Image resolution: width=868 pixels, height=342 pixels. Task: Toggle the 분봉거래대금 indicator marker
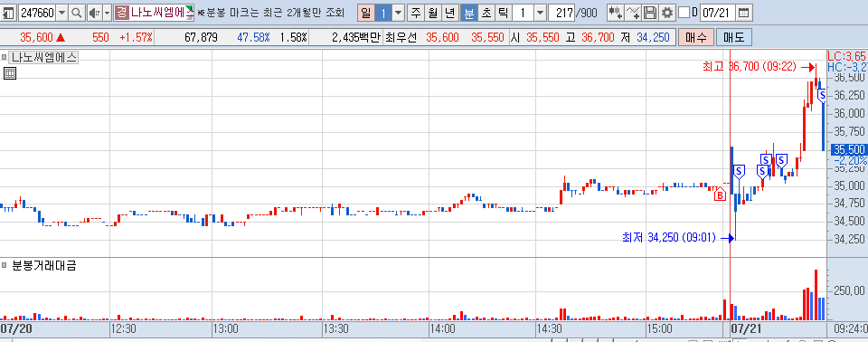[4, 265]
